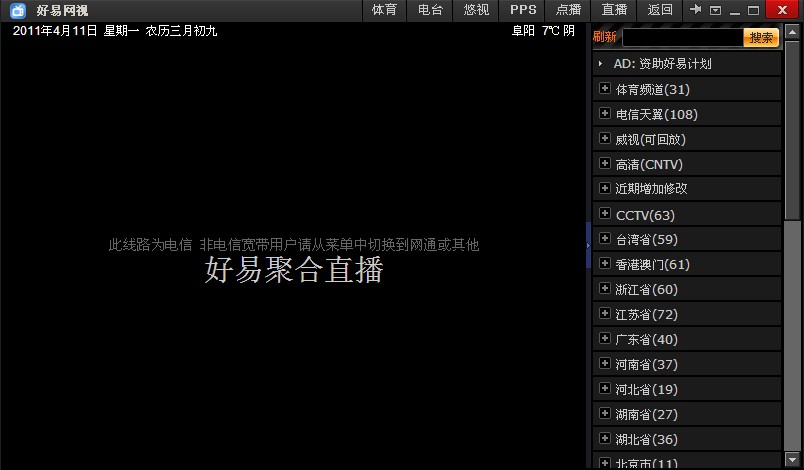This screenshot has width=804, height=470.
Task: Click the 搜索 search button
Action: pos(761,37)
